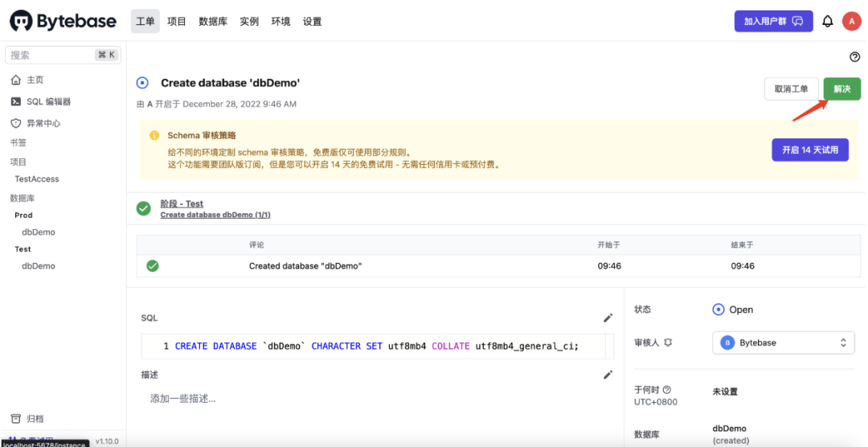Click the issue title Create database 'dbDemo'
868x447 pixels.
tap(231, 83)
